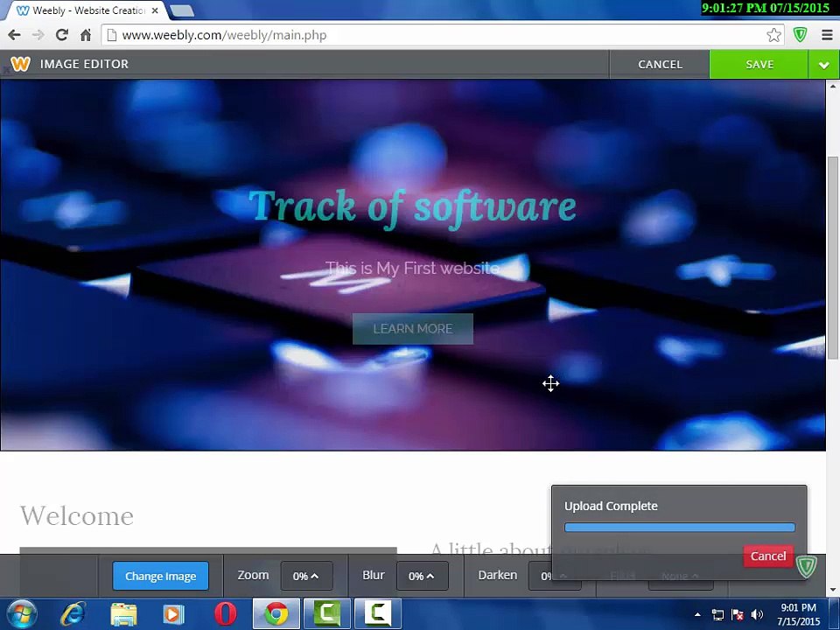Reload the page with the refresh icon
The image size is (840, 630).
(61, 35)
